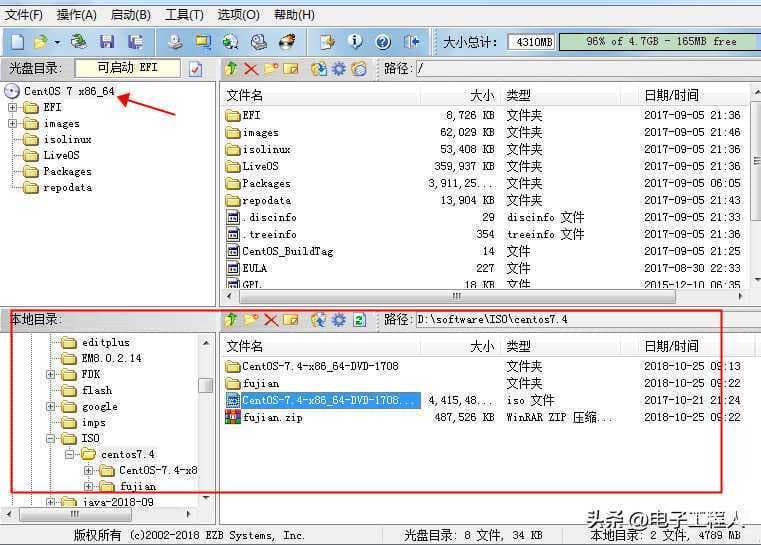
Task: Click red X delete icon in local pane toolbar
Action: (271, 320)
